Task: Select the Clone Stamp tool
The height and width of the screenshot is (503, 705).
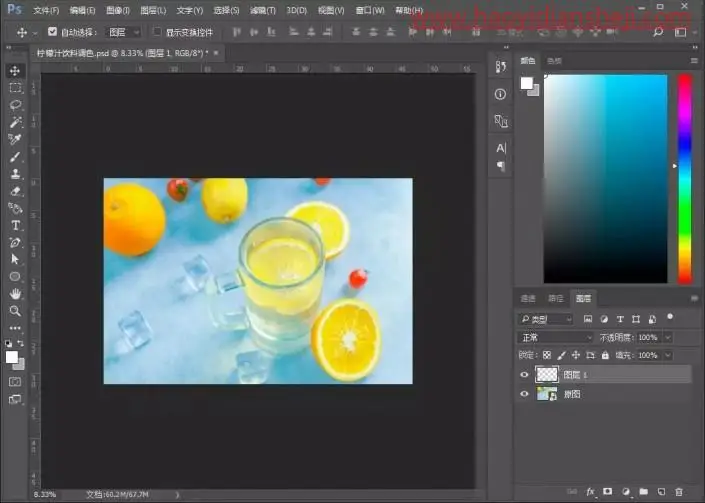Action: 15,174
